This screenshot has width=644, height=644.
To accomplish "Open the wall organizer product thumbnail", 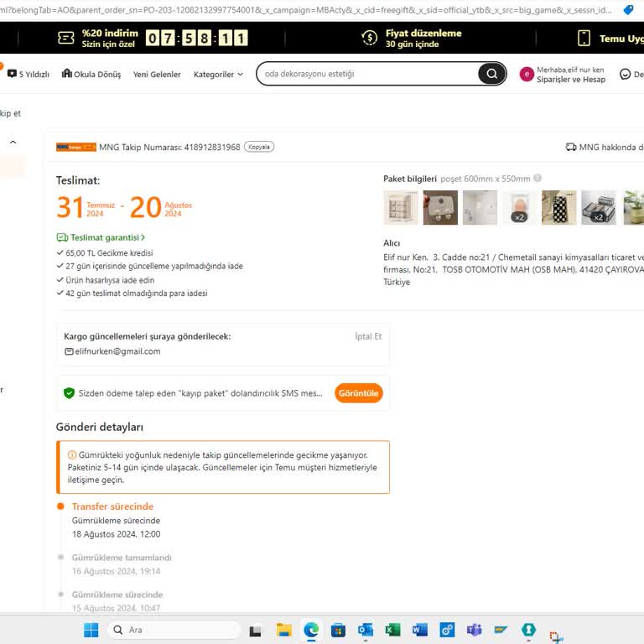I will [401, 207].
